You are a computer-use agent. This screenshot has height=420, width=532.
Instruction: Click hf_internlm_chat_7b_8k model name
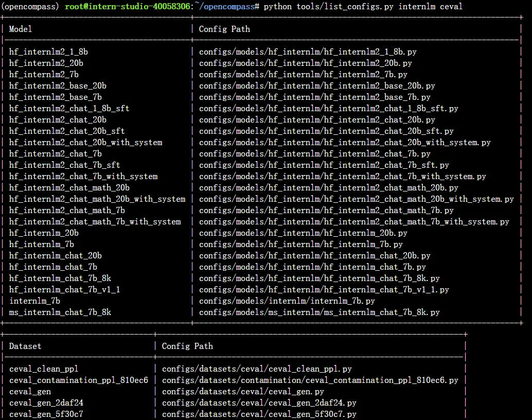tap(60, 278)
